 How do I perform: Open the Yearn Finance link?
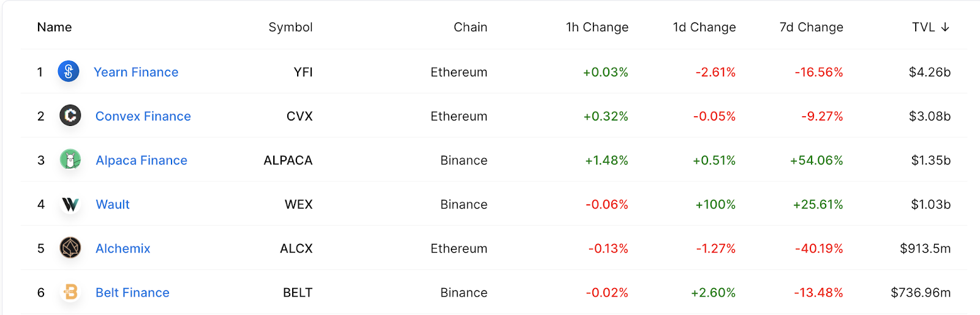(x=136, y=72)
